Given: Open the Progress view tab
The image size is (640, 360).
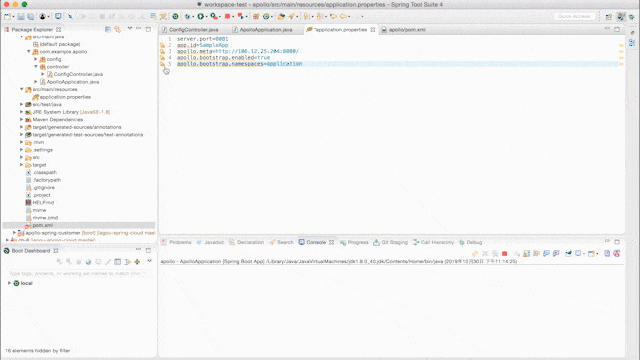Looking at the screenshot, I should point(358,242).
